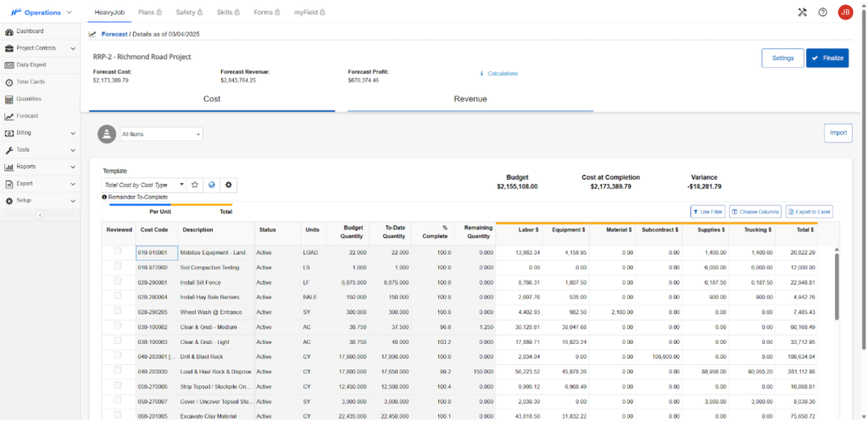
Task: Select the HeavyJob tab
Action: coord(108,13)
